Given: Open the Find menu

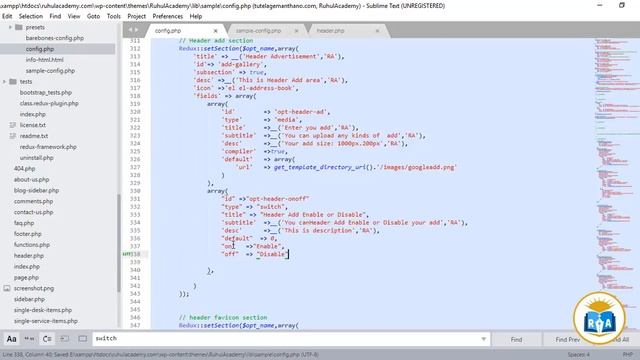Looking at the screenshot, I should coord(55,16).
